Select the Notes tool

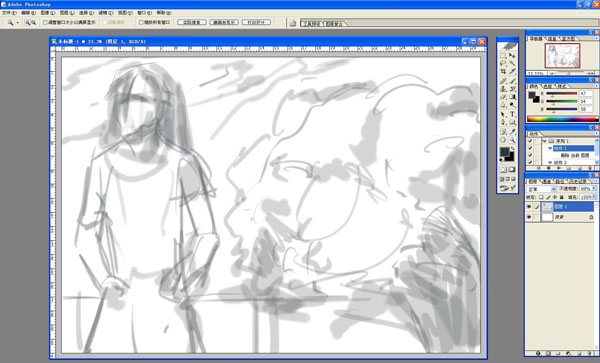[503, 132]
